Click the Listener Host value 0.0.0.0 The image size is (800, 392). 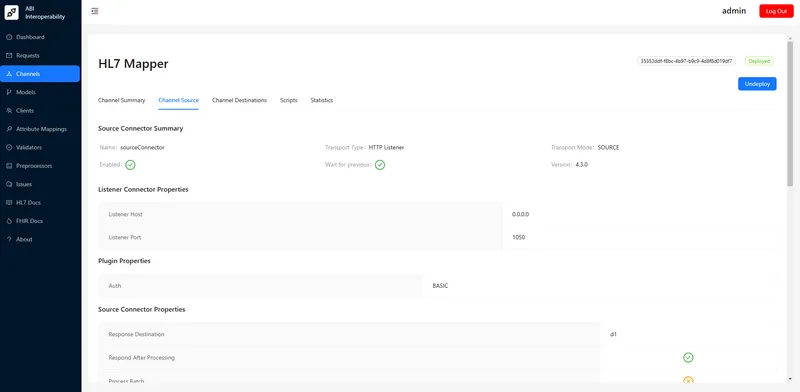(x=520, y=214)
